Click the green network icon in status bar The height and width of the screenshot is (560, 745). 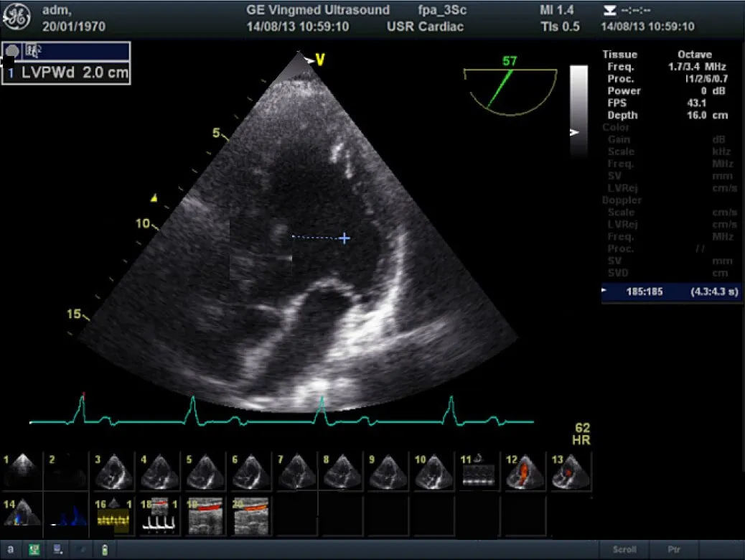coord(34,549)
